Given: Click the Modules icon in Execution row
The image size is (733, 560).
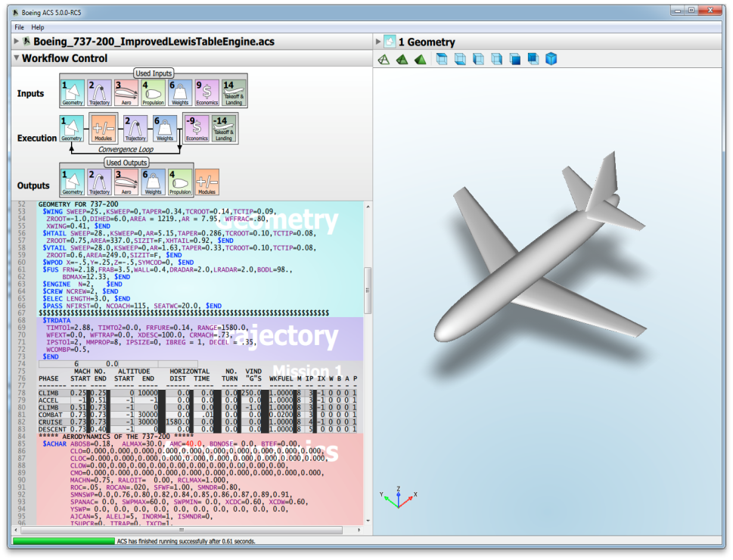Looking at the screenshot, I should click(104, 128).
